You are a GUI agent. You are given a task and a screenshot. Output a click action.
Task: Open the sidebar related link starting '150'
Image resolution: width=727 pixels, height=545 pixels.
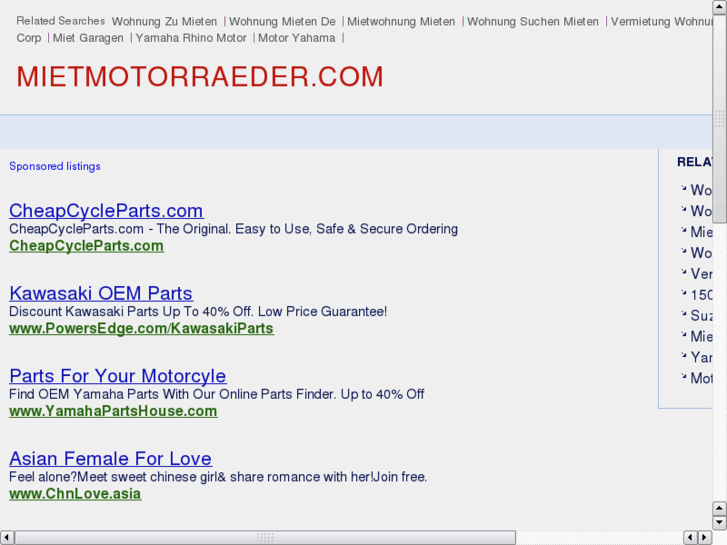pos(701,295)
